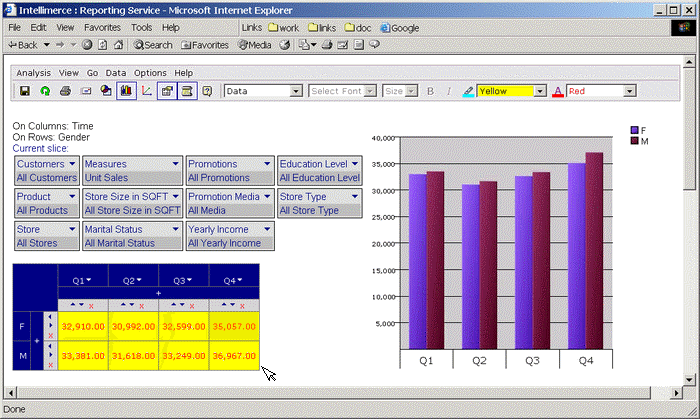Click the envelope Email report icon
The image size is (700, 419).
(86, 91)
